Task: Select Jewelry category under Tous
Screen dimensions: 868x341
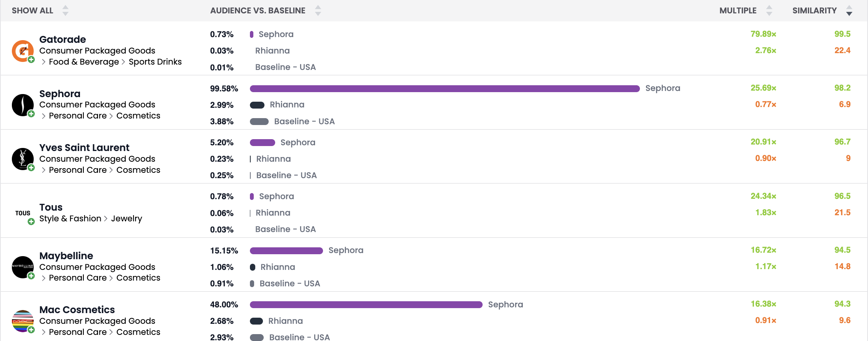Action: [126, 219]
